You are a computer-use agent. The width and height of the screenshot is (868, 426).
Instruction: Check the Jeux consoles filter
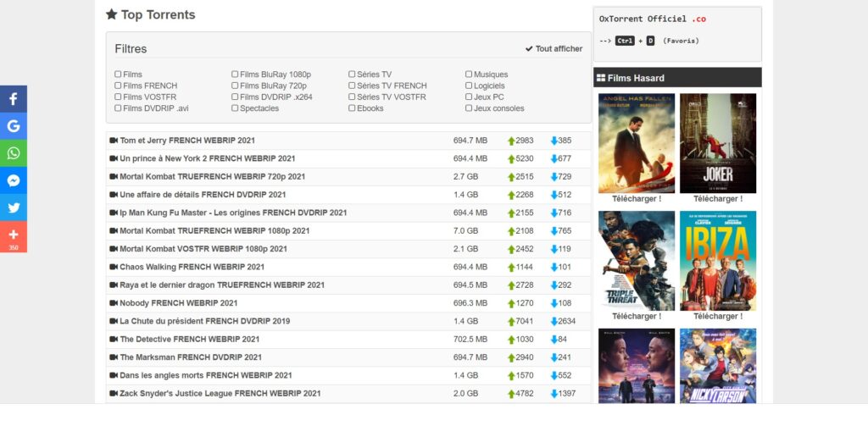(x=469, y=108)
